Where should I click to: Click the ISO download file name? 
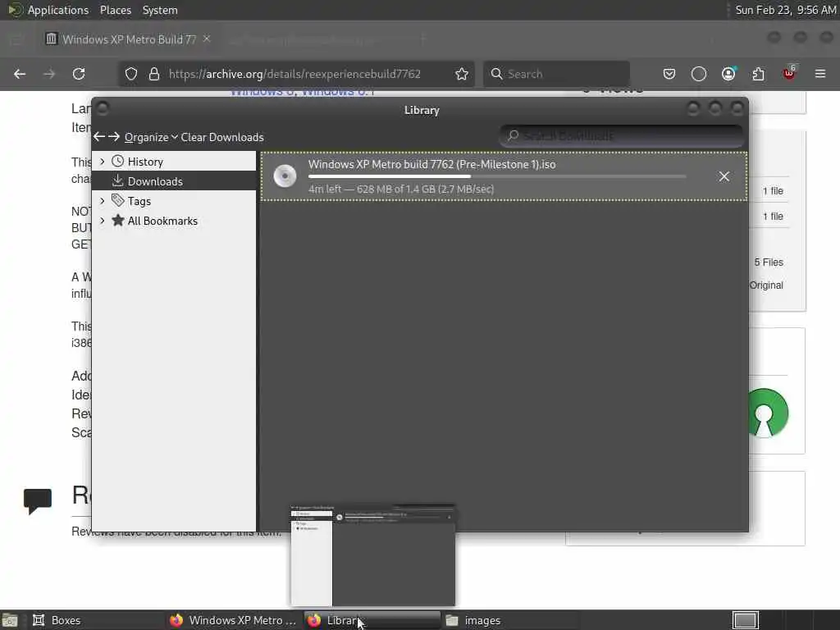pos(431,164)
